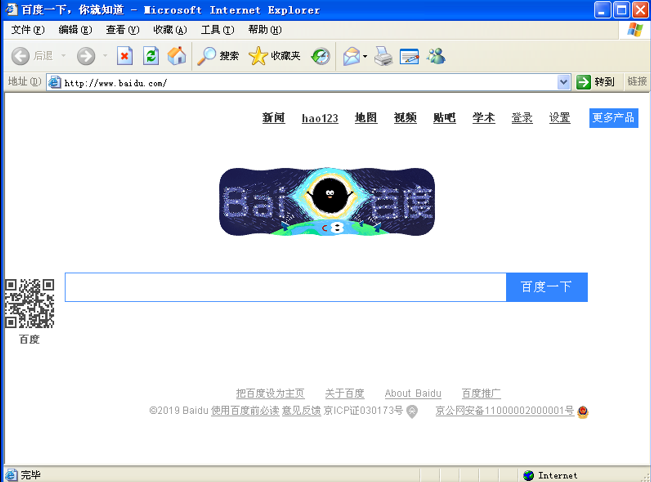Click the IE title bar icon
The height and width of the screenshot is (482, 651).
pos(11,10)
